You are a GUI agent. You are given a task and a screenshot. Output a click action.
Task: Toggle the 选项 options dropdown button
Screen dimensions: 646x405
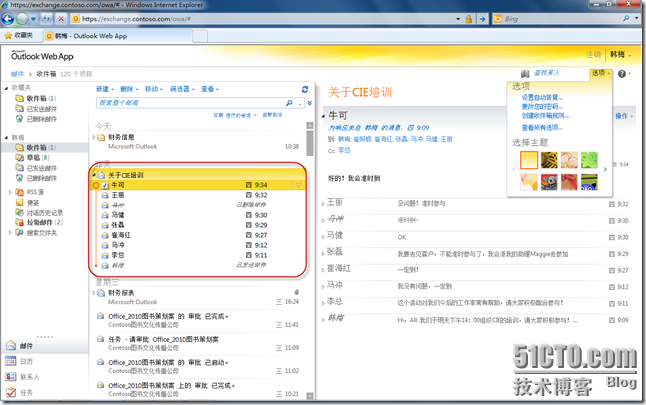point(601,73)
